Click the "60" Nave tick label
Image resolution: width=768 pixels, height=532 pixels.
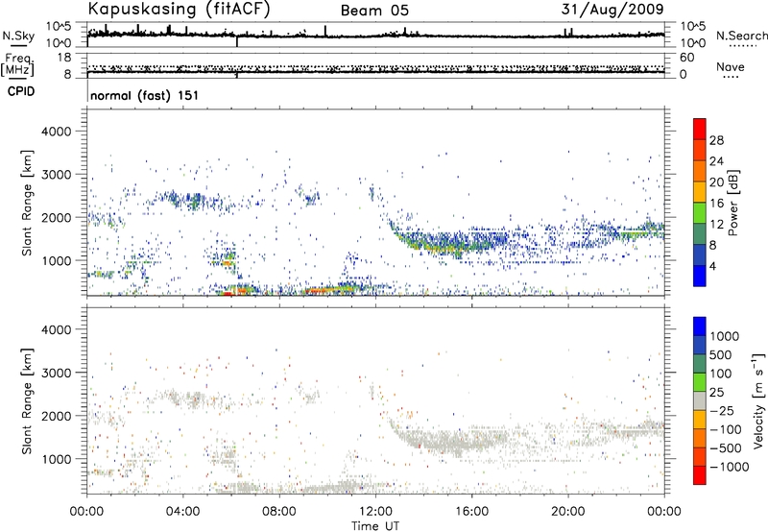(686, 58)
